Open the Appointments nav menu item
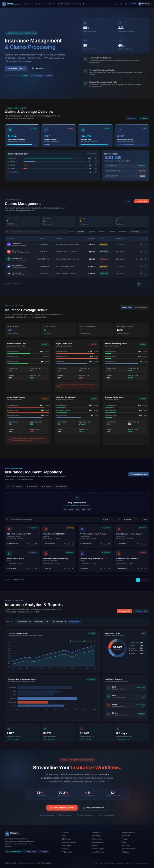The image size is (154, 868). [x=41, y=4]
